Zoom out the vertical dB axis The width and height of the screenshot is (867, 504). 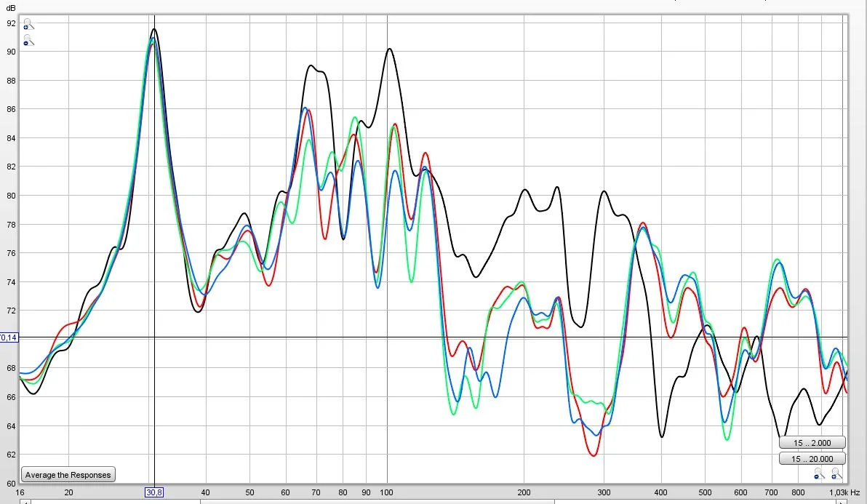pos(28,41)
